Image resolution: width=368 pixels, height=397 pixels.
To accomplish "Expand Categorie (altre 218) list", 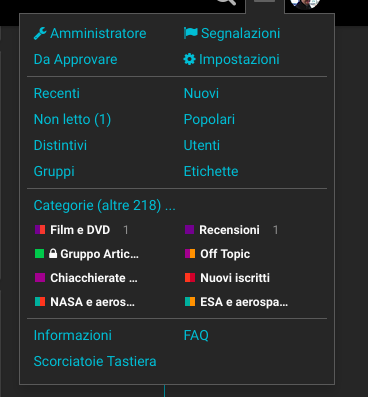I will [105, 206].
